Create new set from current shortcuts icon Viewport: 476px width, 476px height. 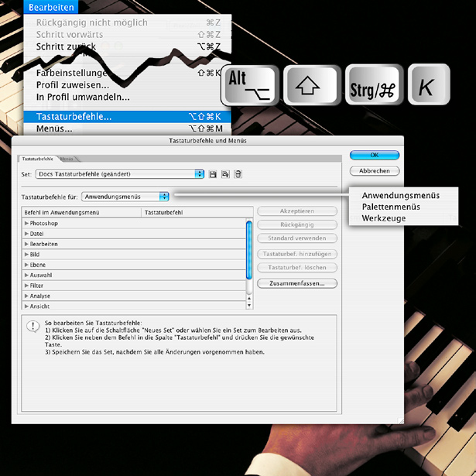(225, 174)
